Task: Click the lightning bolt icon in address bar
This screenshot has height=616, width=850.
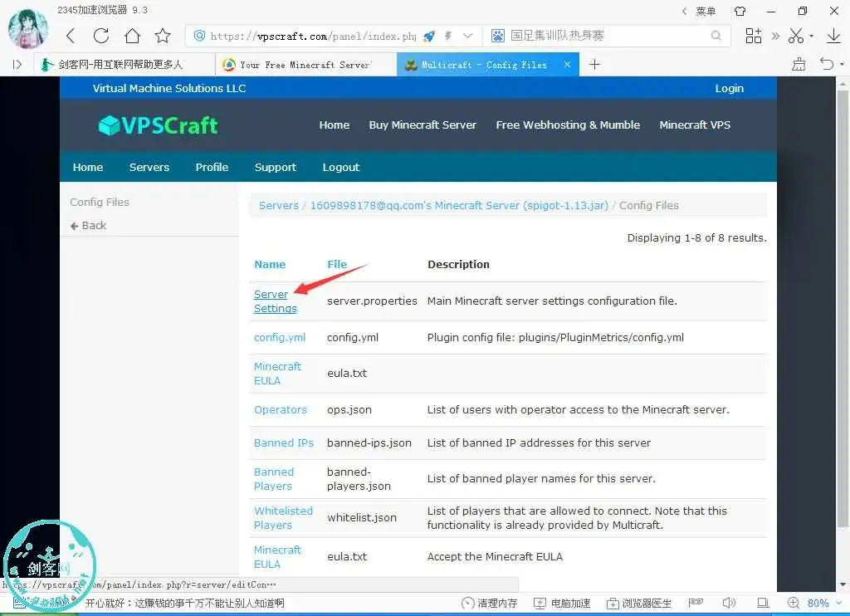Action: [x=447, y=36]
